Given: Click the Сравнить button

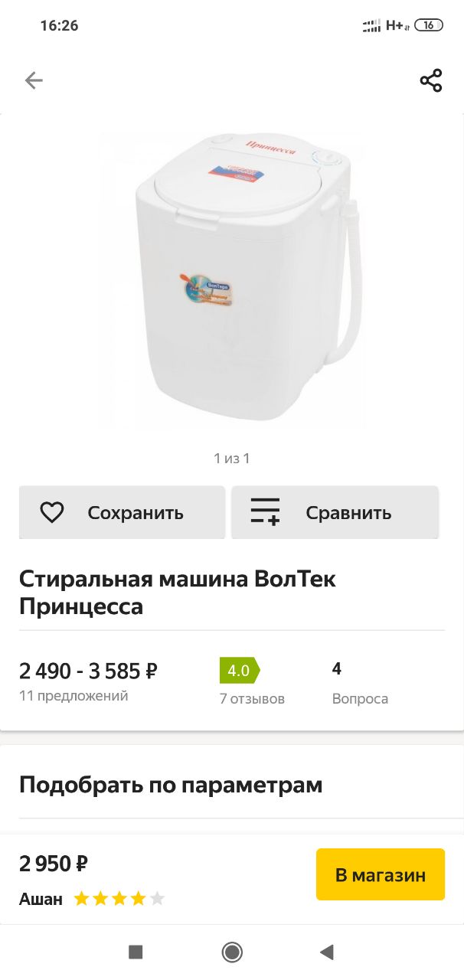Looking at the screenshot, I should (x=335, y=512).
